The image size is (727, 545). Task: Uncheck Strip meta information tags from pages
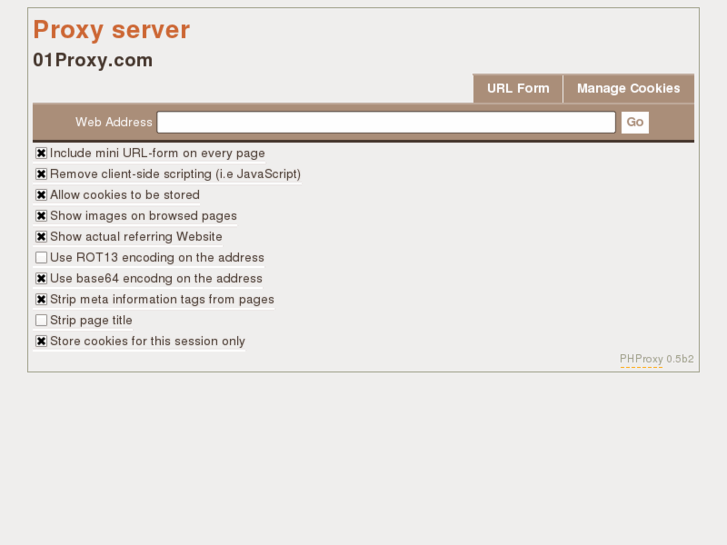click(x=41, y=299)
